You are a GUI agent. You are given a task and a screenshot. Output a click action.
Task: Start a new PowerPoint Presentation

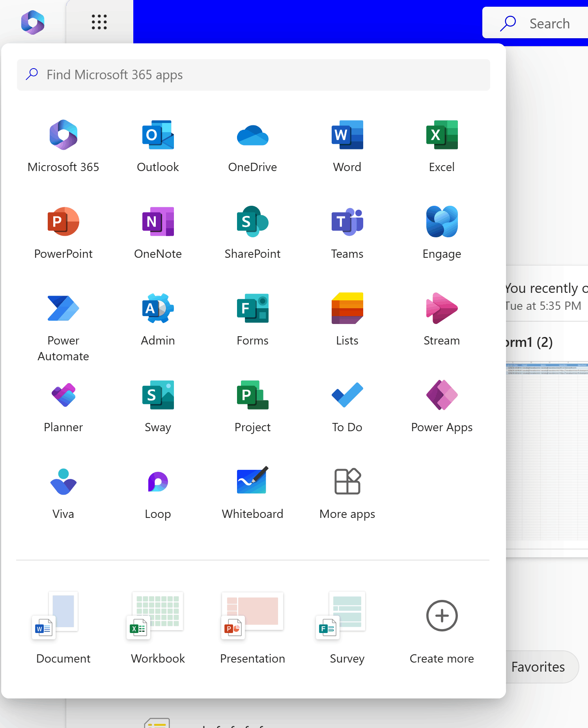(x=252, y=629)
